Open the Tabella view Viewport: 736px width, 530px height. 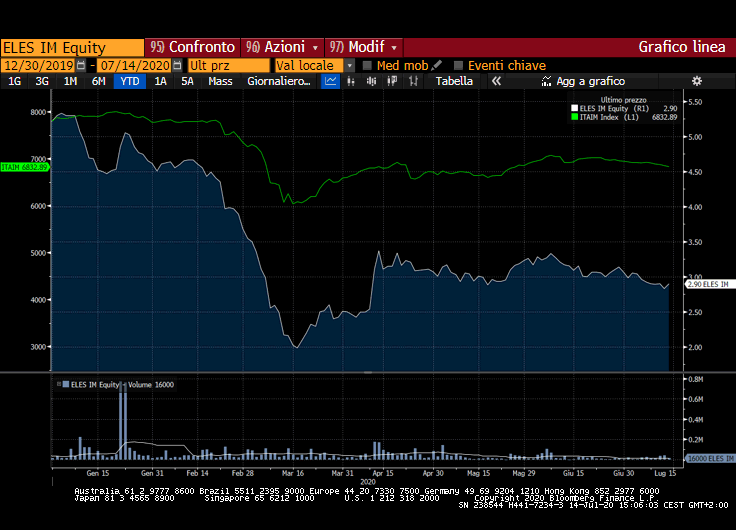click(x=455, y=81)
